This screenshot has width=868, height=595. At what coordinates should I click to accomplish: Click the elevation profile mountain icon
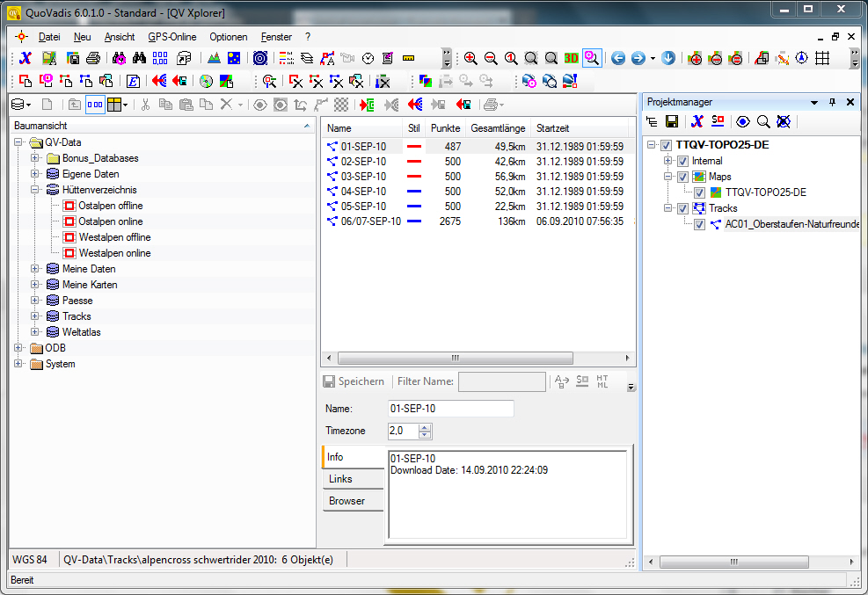(x=214, y=58)
